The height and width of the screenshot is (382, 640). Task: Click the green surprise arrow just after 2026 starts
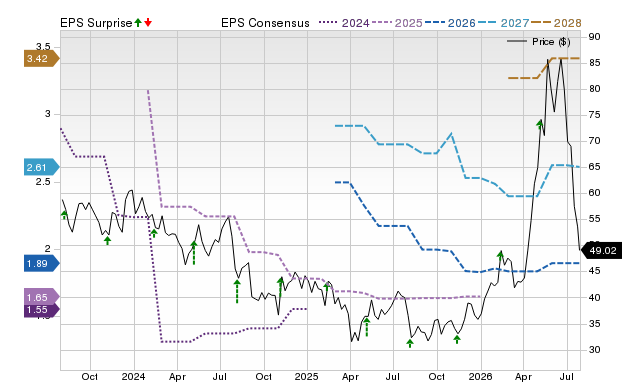tap(500, 255)
